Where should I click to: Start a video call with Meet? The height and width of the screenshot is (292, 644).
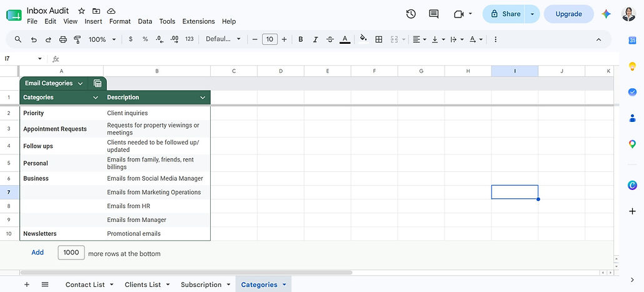459,14
